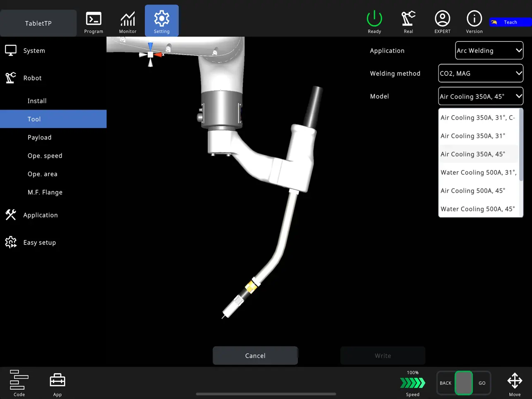Click the Robot arm icon in sidebar
Screen dimensions: 532x399
11,78
